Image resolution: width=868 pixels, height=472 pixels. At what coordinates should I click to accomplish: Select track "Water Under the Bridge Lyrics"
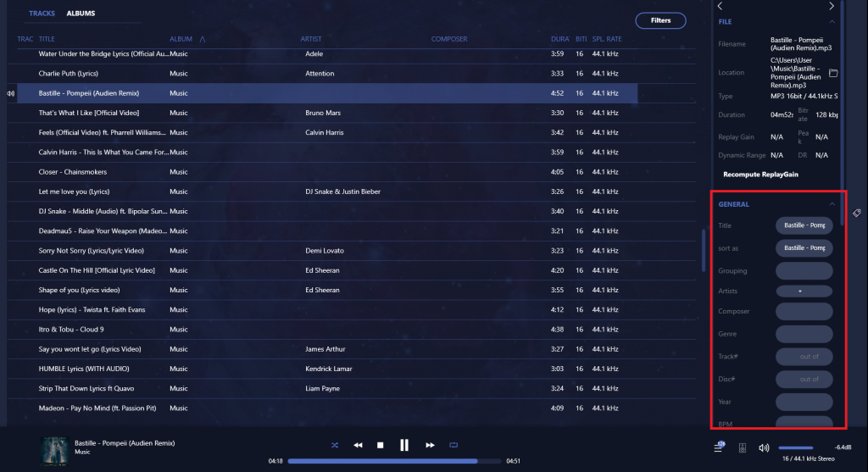(x=351, y=53)
